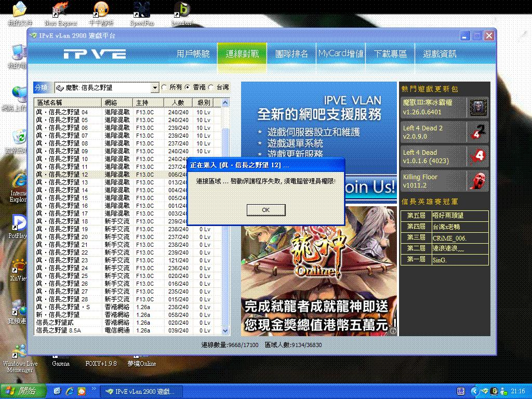Viewport: 532px width, 399px height.
Task: Select room 信長之野望 8.5A
Action: click(128, 330)
